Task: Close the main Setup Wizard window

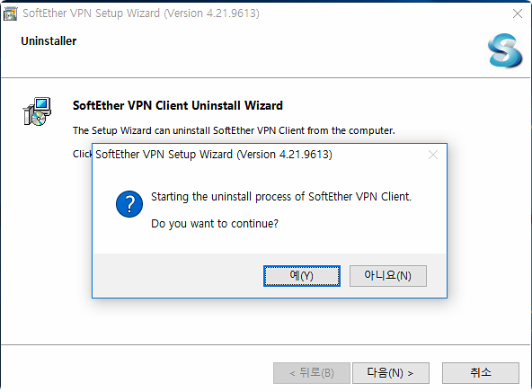Action: tap(518, 13)
